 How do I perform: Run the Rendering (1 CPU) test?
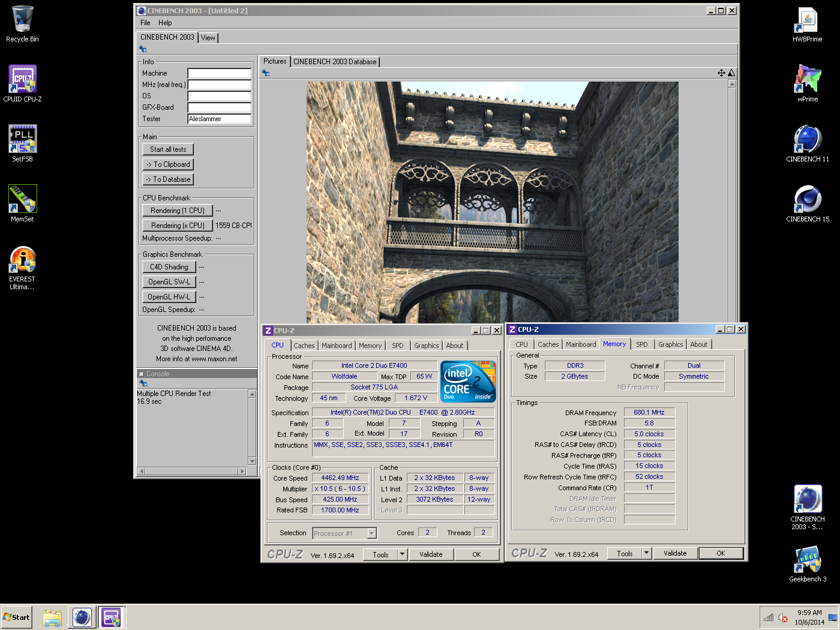pos(178,211)
